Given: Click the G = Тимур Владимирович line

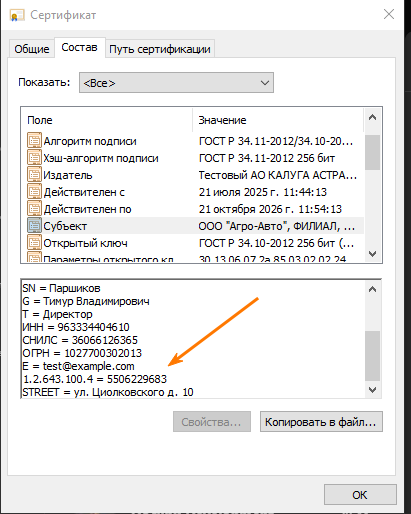Looking at the screenshot, I should [86, 301].
